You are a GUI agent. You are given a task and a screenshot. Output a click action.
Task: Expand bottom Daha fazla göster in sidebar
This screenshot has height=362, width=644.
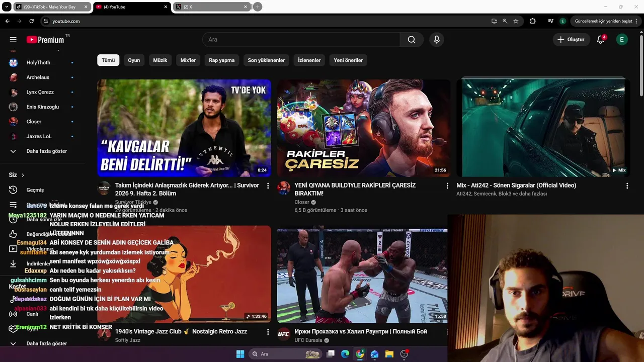[x=39, y=343]
